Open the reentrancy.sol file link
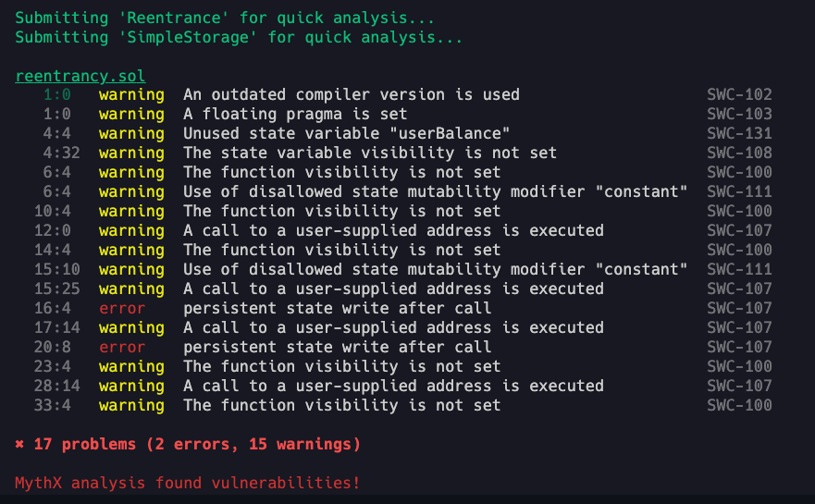This screenshot has width=815, height=504. pos(80,76)
